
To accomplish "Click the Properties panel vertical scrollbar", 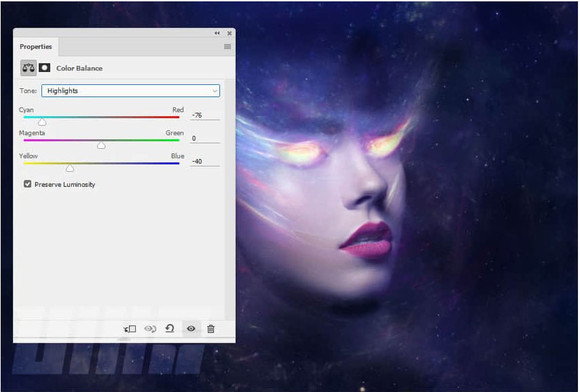I will coord(230,199).
